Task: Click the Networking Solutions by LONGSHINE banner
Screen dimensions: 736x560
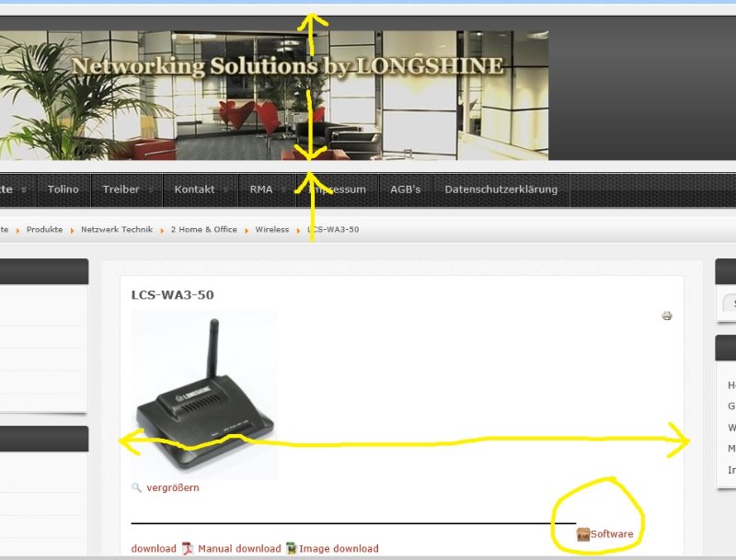Action: click(274, 96)
